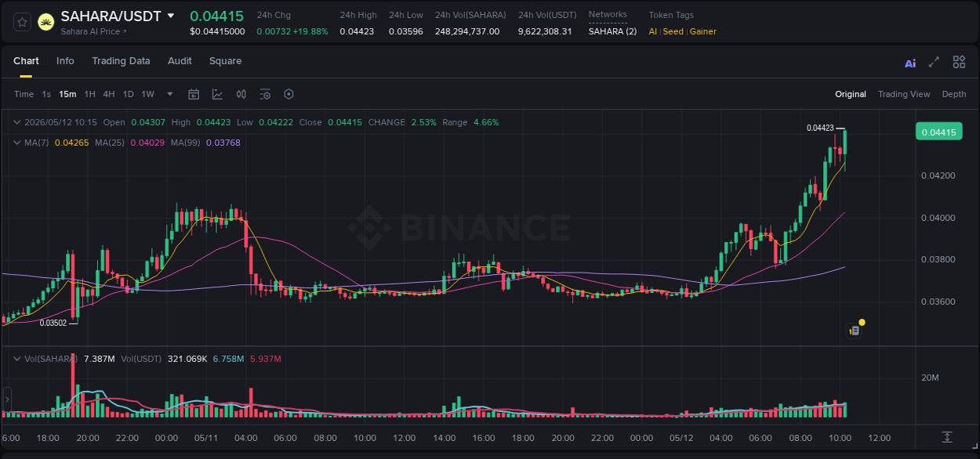Open the news note icon on chart
The image size is (980, 459).
pyautogui.click(x=855, y=331)
